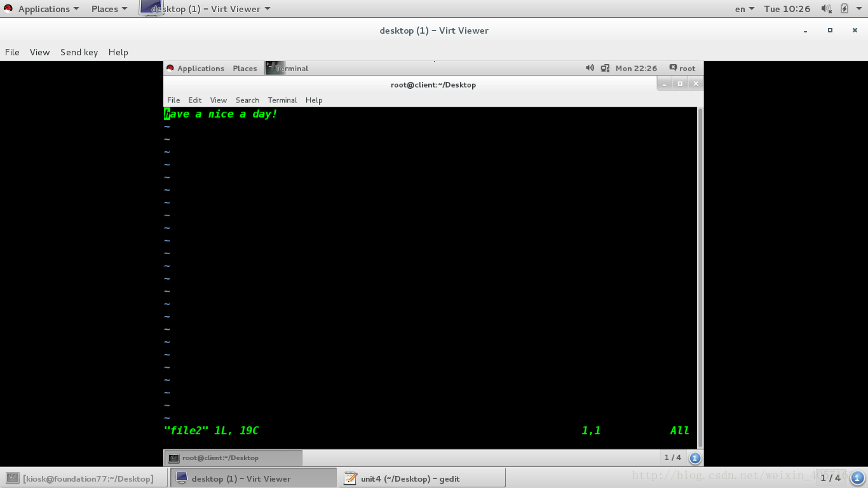The height and width of the screenshot is (488, 868).
Task: Click guest red hat Applications icon
Action: (170, 68)
